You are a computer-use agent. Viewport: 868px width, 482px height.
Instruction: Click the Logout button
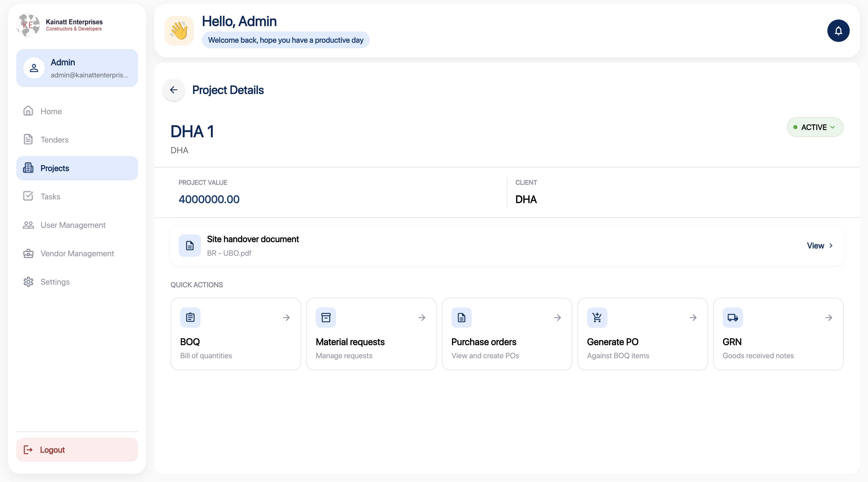[x=77, y=450]
